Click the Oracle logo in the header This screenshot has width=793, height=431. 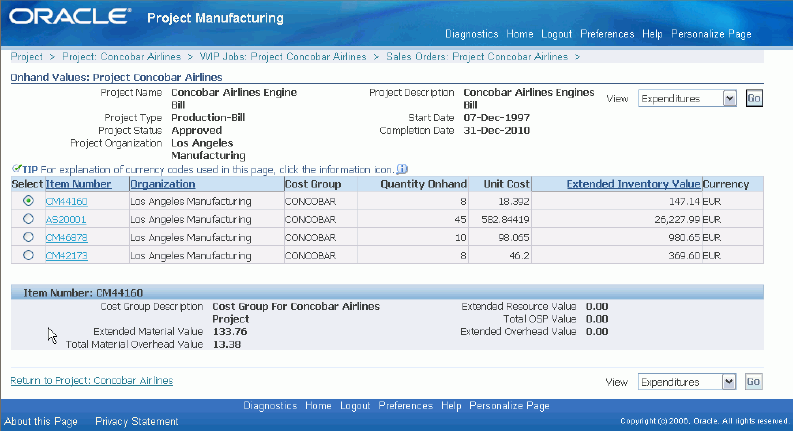pos(70,16)
